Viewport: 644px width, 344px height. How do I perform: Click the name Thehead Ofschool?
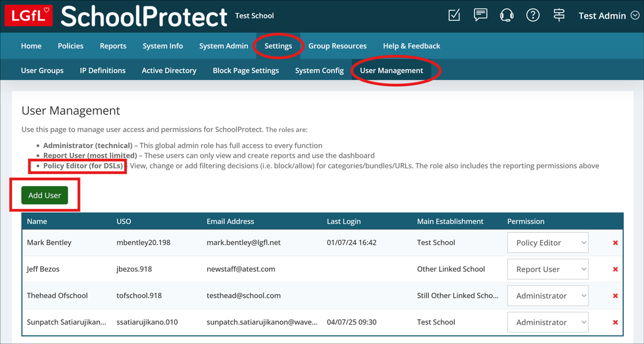tap(57, 296)
